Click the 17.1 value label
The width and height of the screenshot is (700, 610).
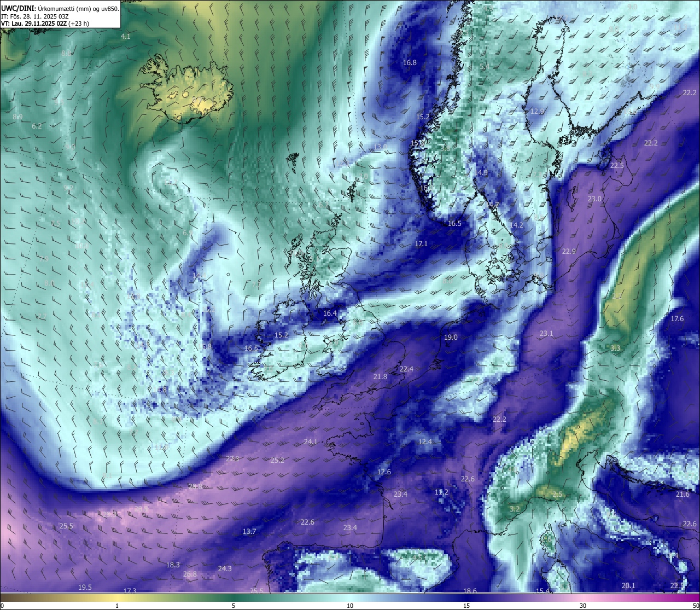coord(421,243)
